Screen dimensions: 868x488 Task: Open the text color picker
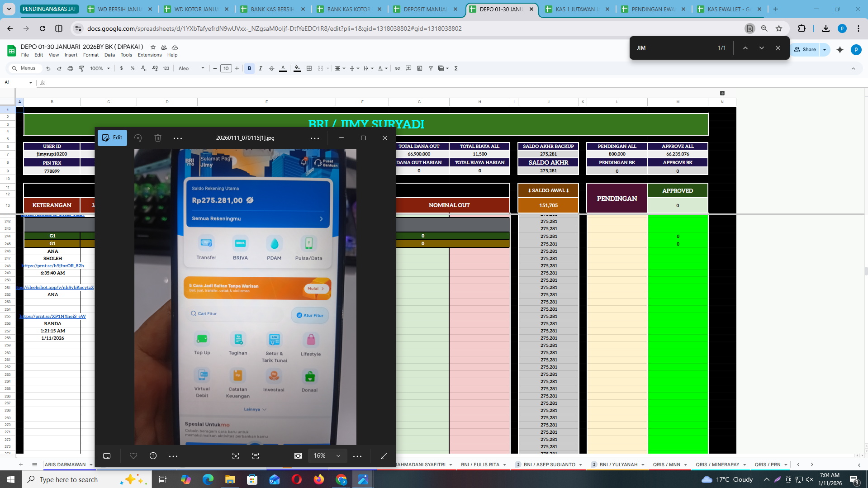coord(283,68)
